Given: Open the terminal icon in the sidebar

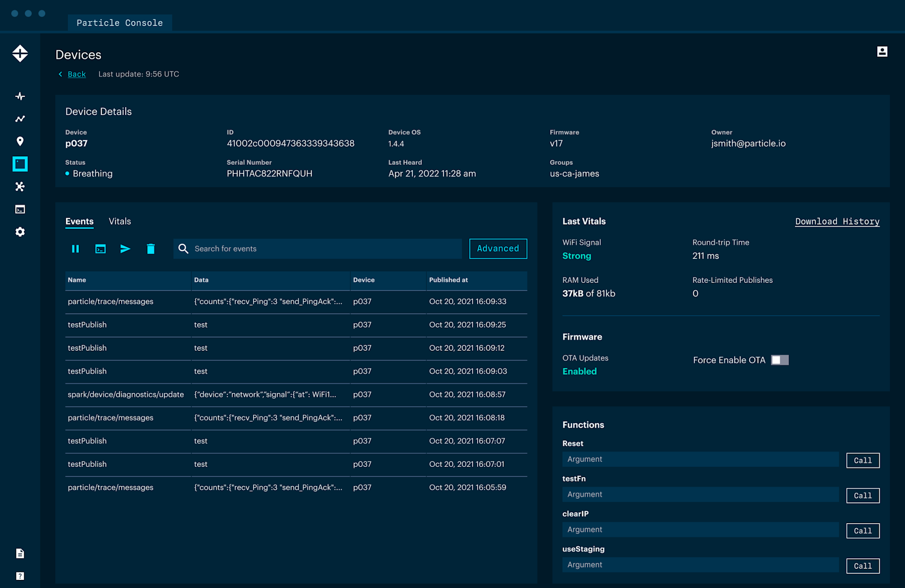Looking at the screenshot, I should [x=20, y=209].
